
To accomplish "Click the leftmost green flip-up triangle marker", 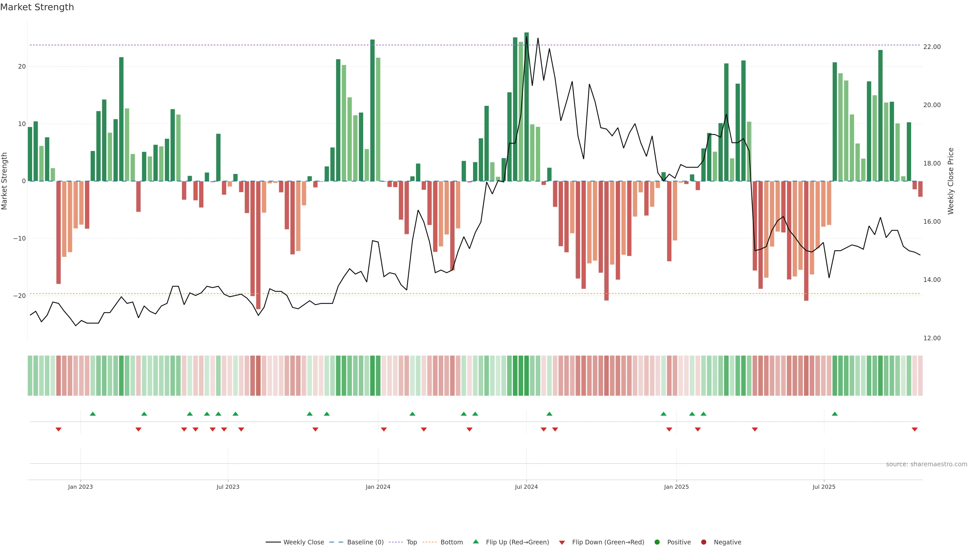I will [x=93, y=414].
